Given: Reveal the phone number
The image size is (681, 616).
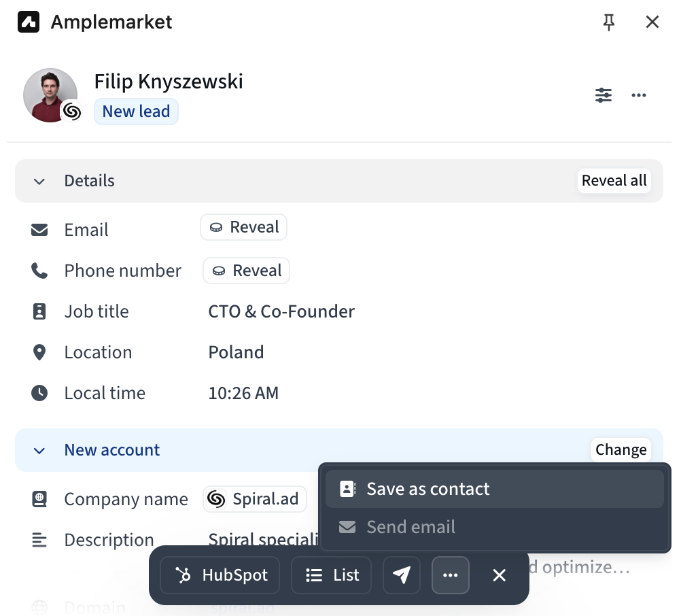Looking at the screenshot, I should click(246, 271).
